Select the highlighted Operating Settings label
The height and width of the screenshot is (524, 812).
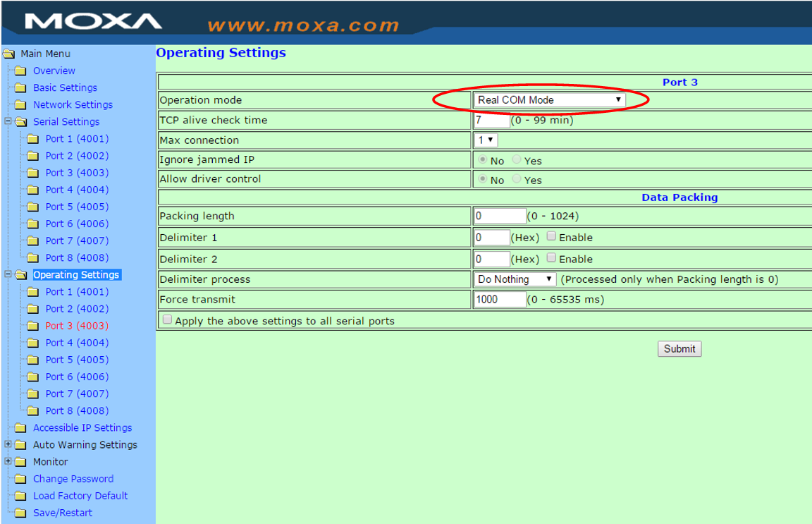coord(77,275)
